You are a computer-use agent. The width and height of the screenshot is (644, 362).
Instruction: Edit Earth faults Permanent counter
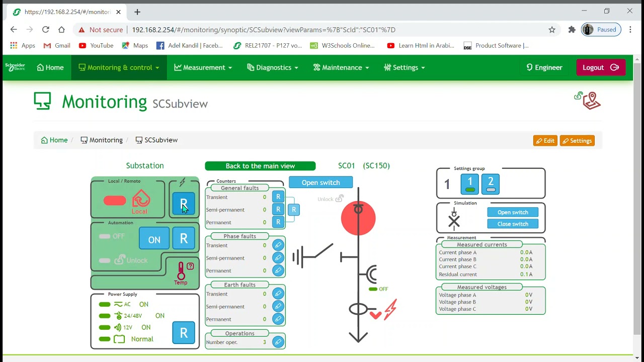click(x=278, y=319)
